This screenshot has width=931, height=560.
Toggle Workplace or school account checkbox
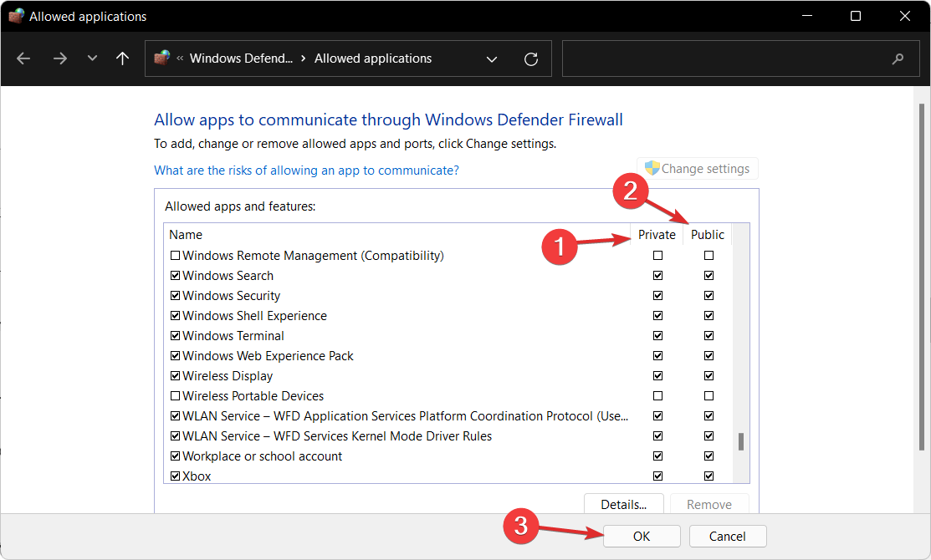(x=175, y=456)
